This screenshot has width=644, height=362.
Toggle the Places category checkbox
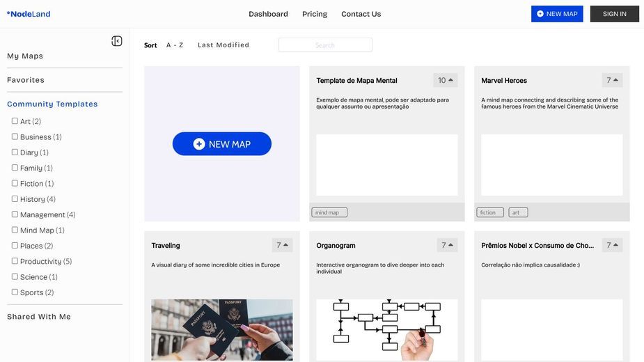tap(15, 245)
